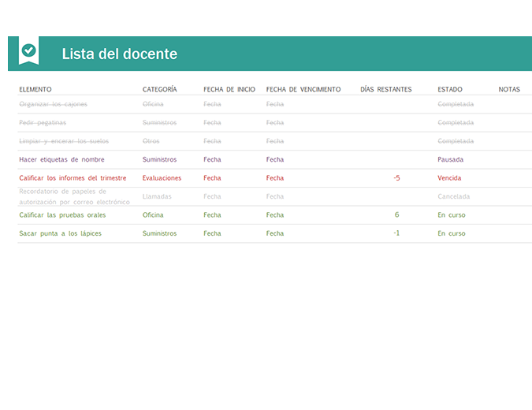
Task: Click due date Fecha in Calificar los informes row
Action: click(x=275, y=178)
